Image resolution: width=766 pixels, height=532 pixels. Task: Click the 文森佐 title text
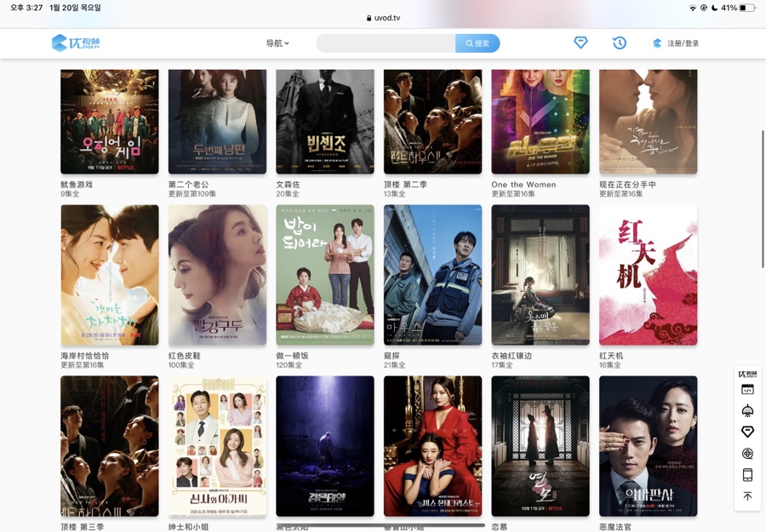coord(289,185)
